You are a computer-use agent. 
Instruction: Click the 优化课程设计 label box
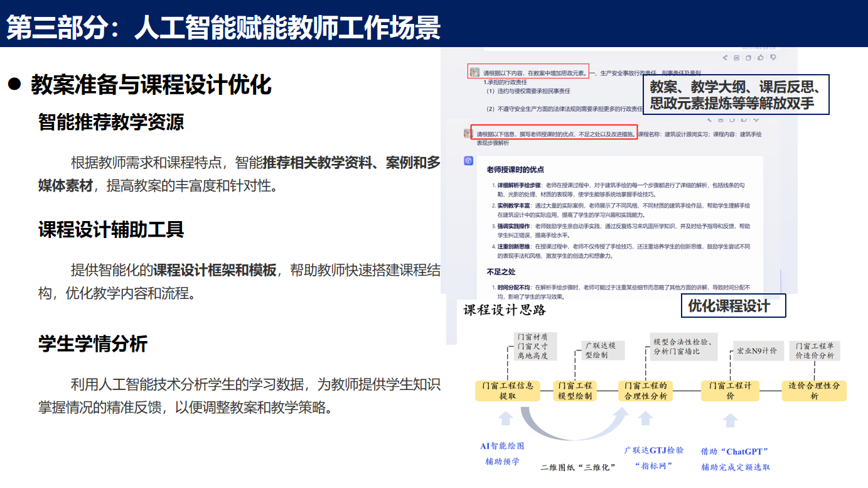point(733,306)
